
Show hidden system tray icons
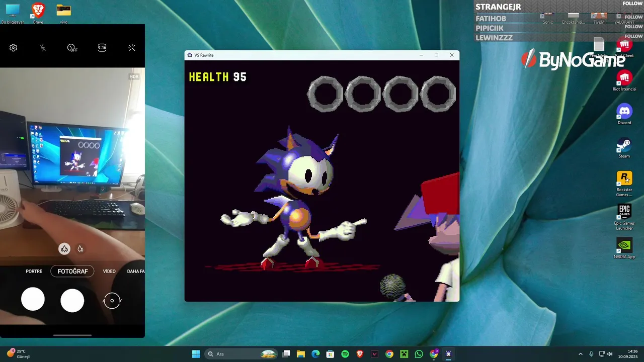coord(580,354)
